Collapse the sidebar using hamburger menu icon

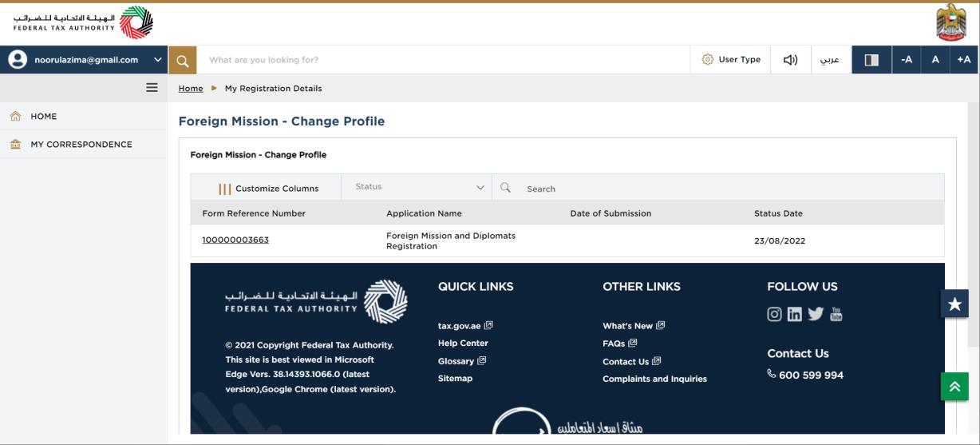(152, 88)
